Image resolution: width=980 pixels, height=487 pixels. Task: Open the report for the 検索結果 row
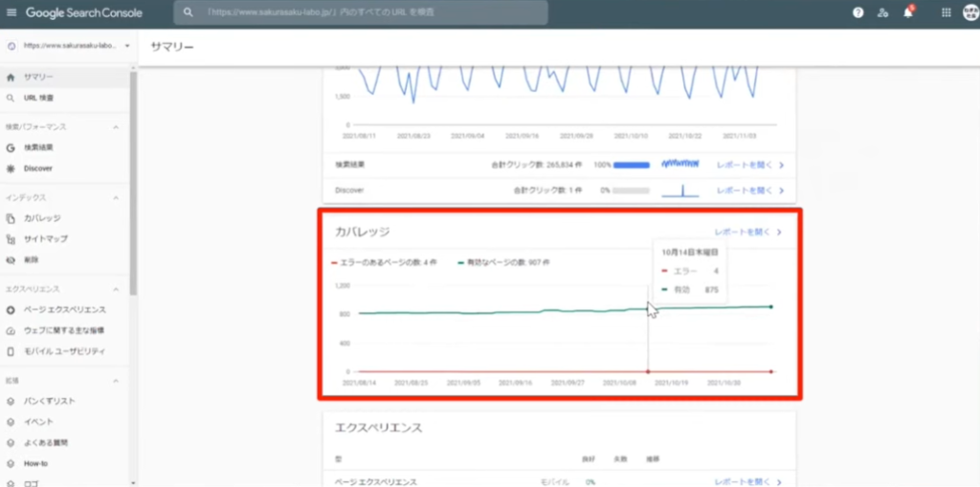coord(749,165)
